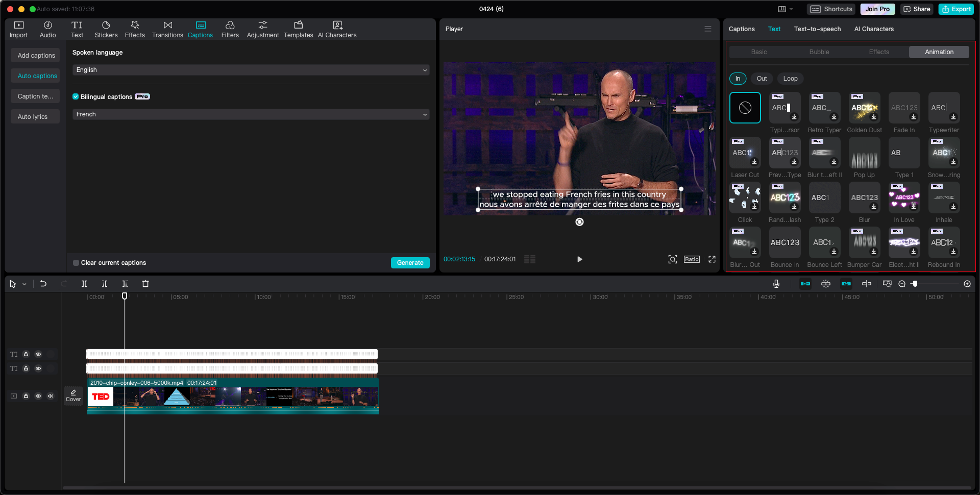This screenshot has width=980, height=495.
Task: Expand the selection tool dropdown arrow
Action: coord(23,284)
